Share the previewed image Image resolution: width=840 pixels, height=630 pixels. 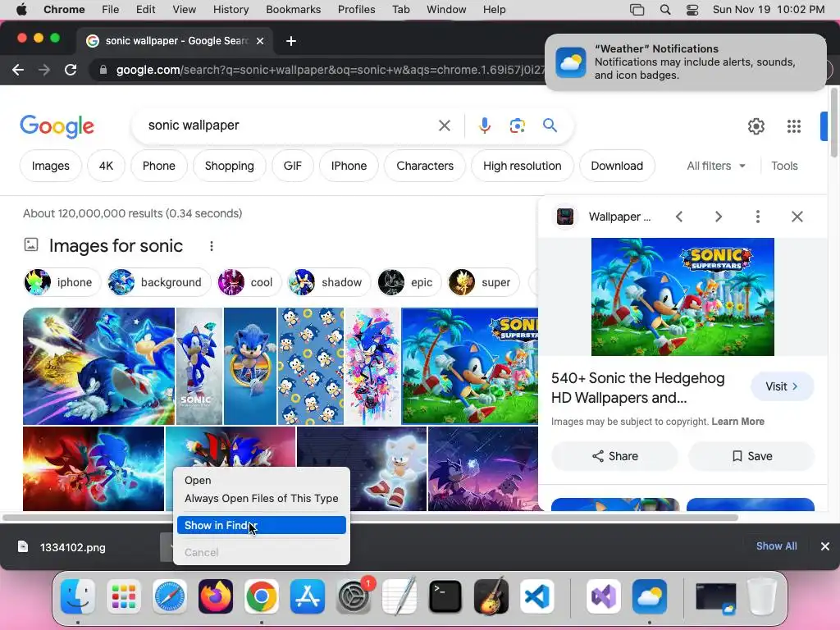point(615,456)
